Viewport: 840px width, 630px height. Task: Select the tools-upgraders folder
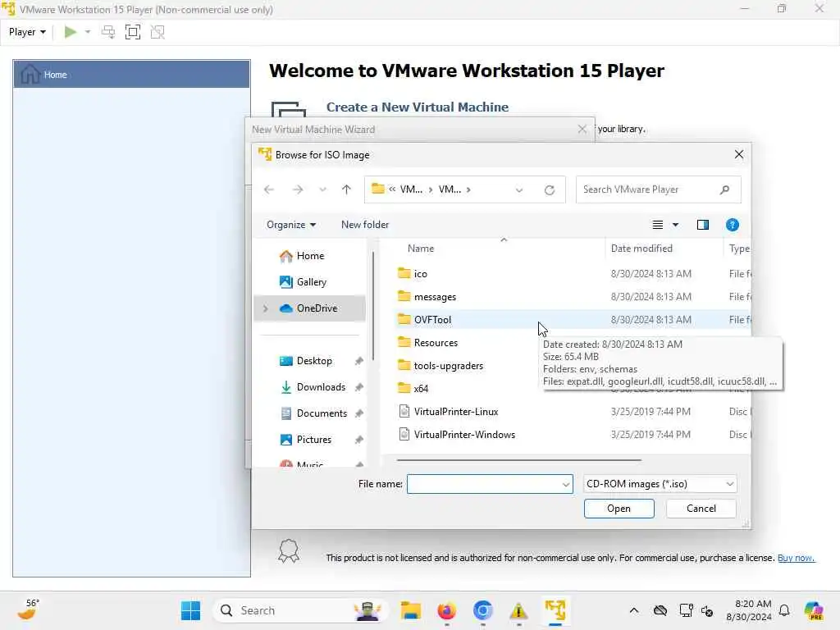click(x=449, y=366)
